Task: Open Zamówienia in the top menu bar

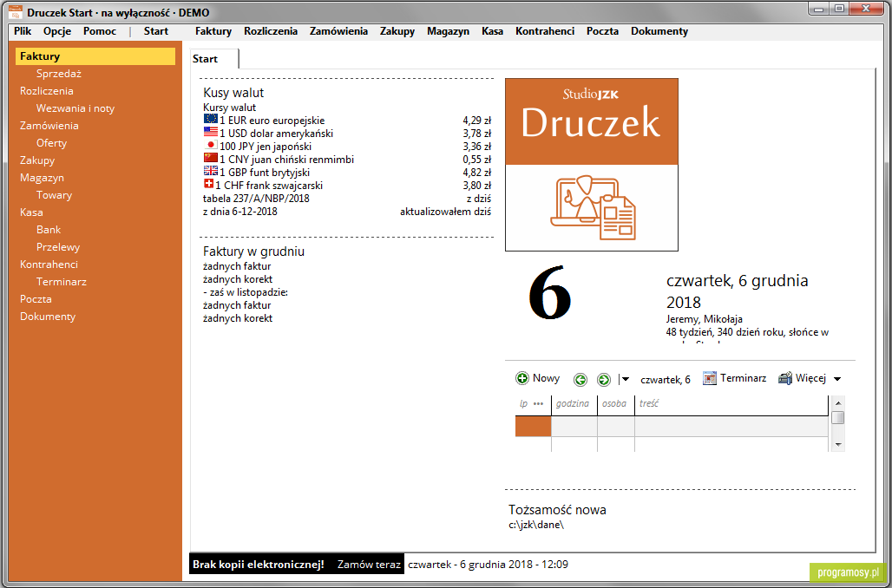Action: [338, 31]
